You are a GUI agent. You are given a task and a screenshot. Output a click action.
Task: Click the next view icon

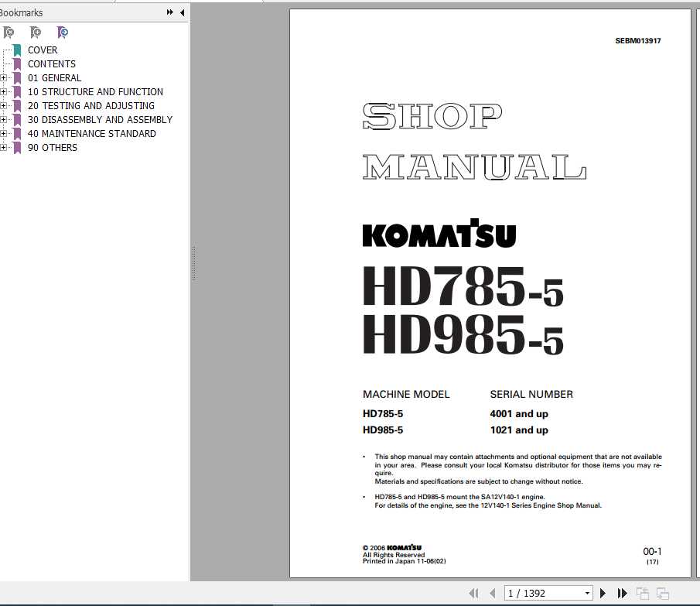(x=663, y=593)
